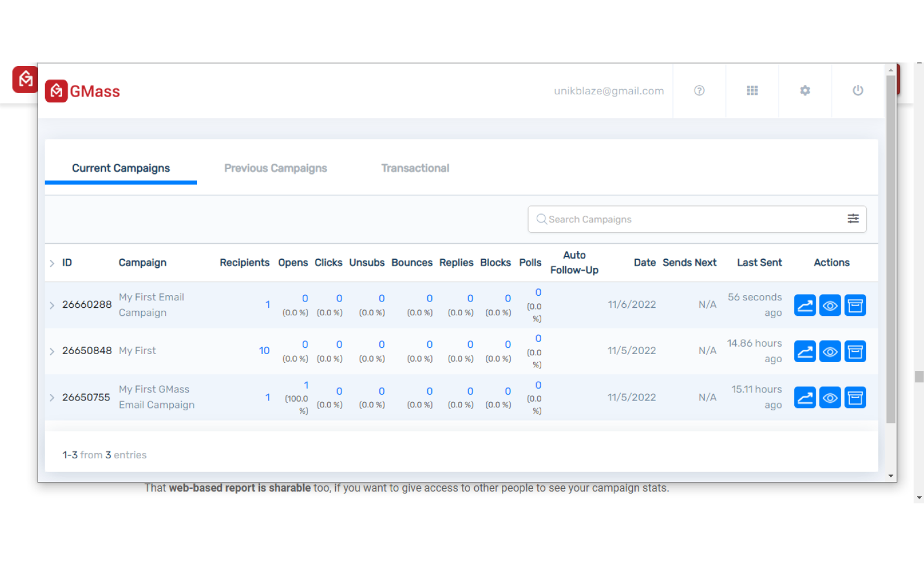Image resolution: width=924 pixels, height=567 pixels.
Task: Open the filter sliders icon in the search box
Action: (x=853, y=219)
